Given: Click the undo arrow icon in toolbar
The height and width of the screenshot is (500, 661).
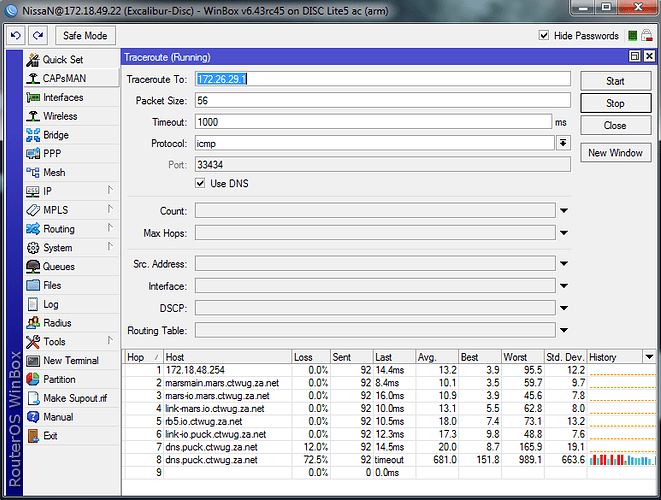Looking at the screenshot, I should [16, 35].
